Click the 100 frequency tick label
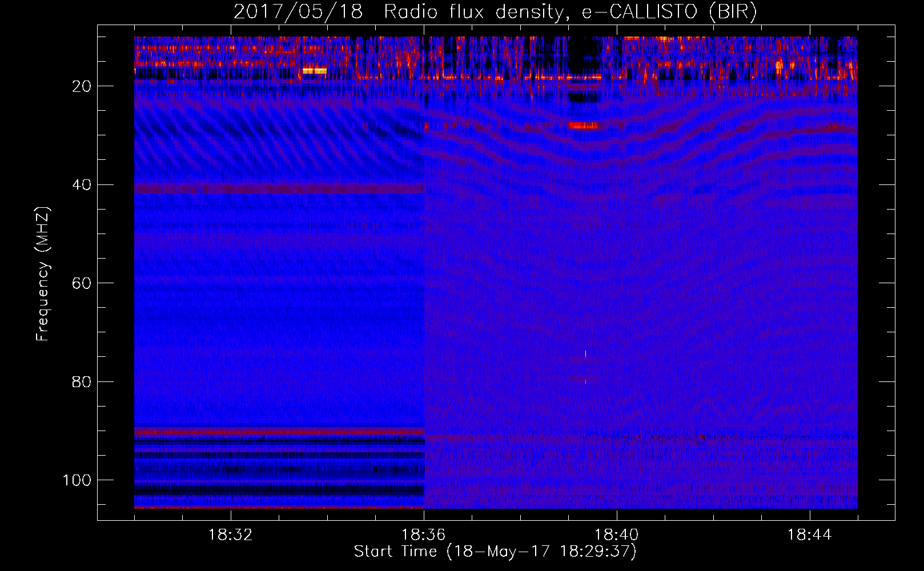 tap(77, 480)
